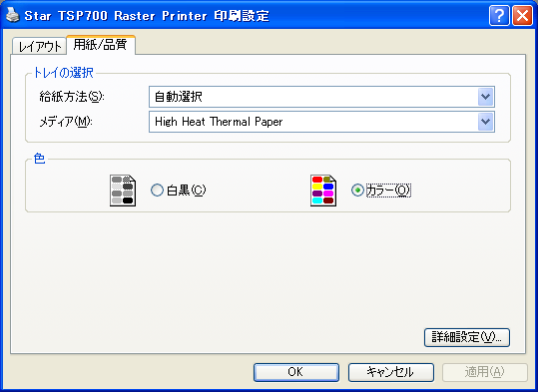
Task: Click the 適用 apply button
Action: 485,372
